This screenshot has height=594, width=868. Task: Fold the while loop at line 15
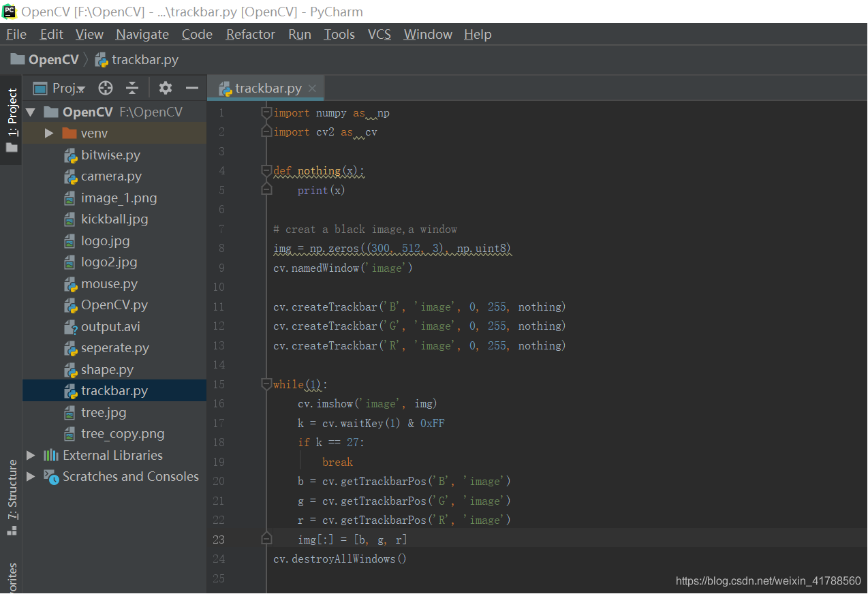[267, 384]
